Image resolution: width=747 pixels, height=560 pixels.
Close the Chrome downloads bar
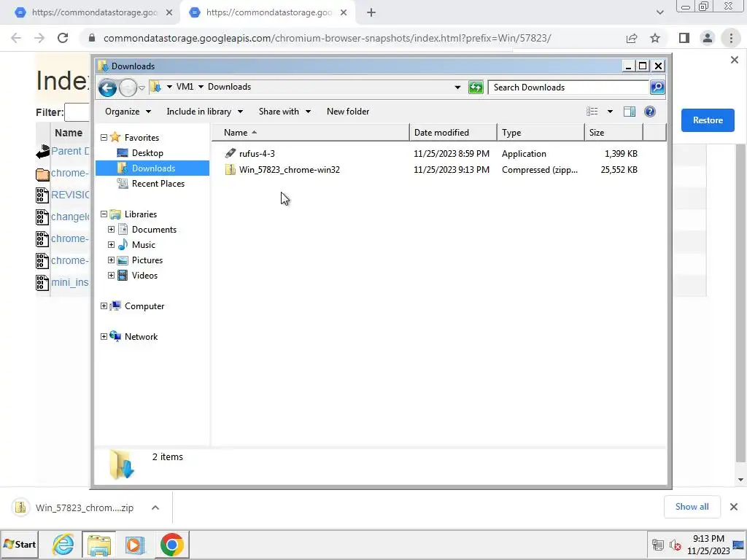734,507
